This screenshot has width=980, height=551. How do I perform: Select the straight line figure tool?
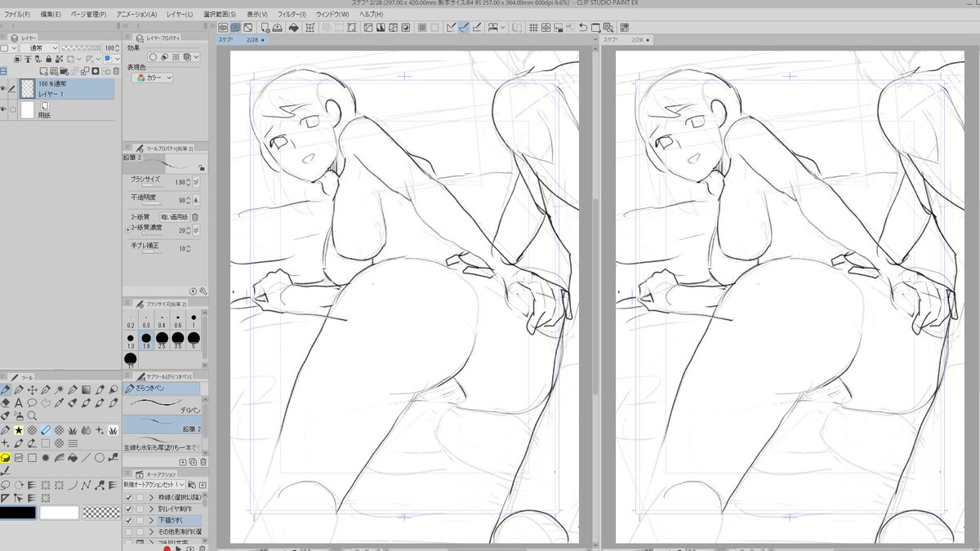tap(86, 458)
